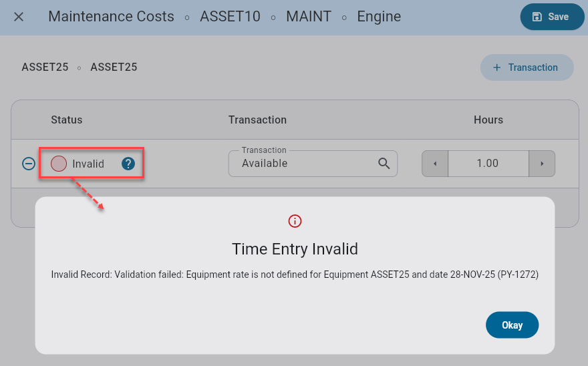
Task: Click the red Invalid status indicator
Action: [59, 164]
